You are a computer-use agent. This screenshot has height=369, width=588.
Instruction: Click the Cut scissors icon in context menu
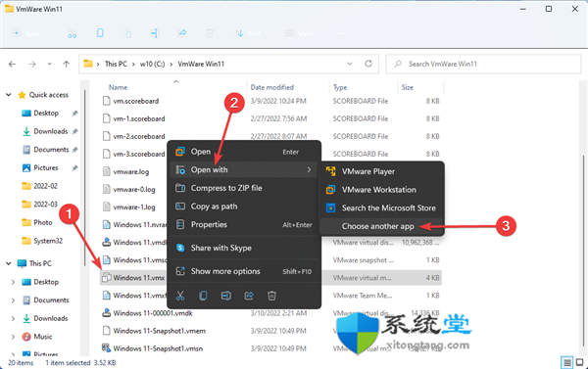pos(180,296)
